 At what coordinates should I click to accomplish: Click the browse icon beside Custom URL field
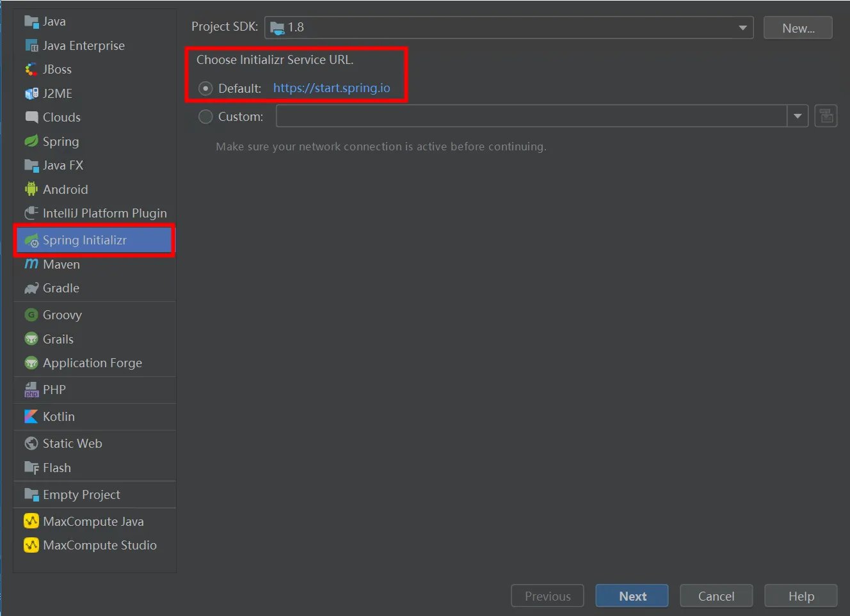coord(826,116)
